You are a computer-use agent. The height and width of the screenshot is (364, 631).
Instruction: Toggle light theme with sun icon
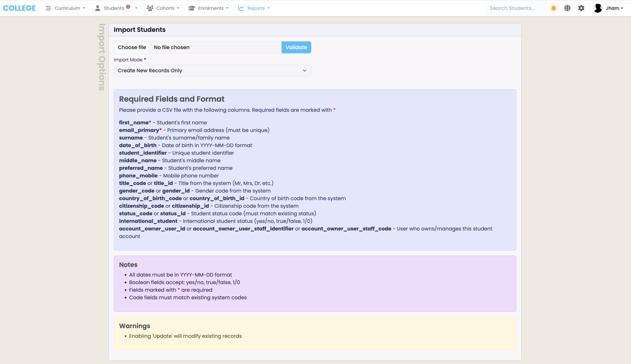554,8
